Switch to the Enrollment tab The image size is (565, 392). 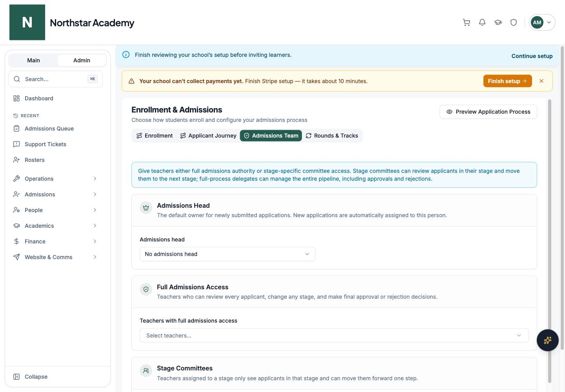click(x=155, y=136)
